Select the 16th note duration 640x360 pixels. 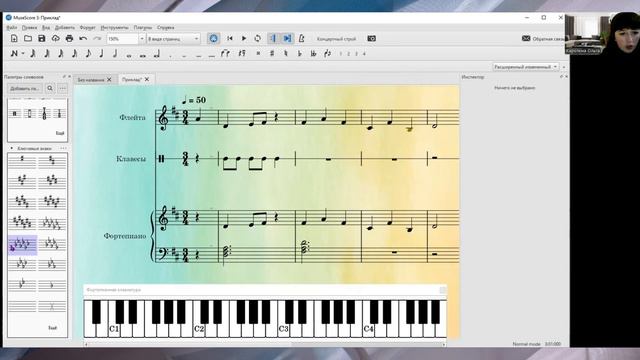pyautogui.click(x=75, y=53)
